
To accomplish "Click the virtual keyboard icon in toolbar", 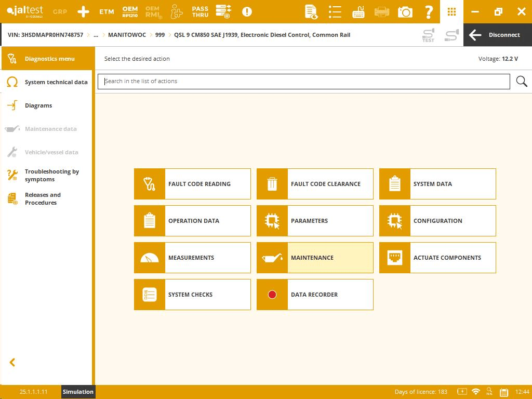I will pos(358,11).
